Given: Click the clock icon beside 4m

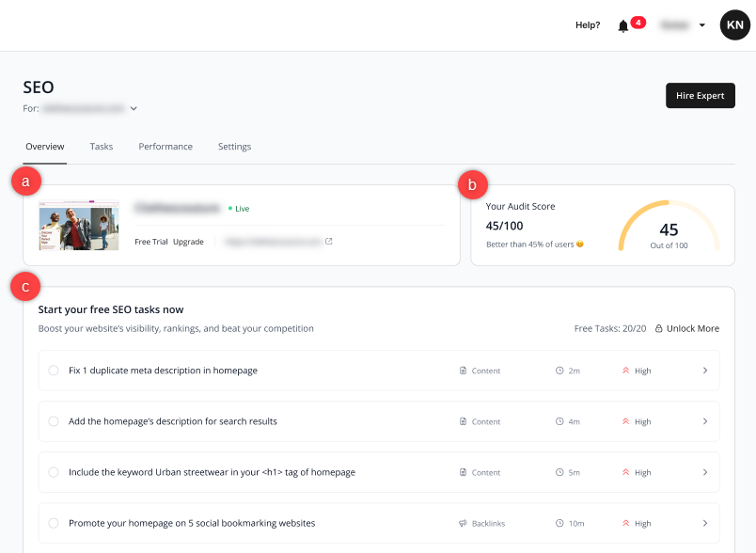Looking at the screenshot, I should point(559,421).
